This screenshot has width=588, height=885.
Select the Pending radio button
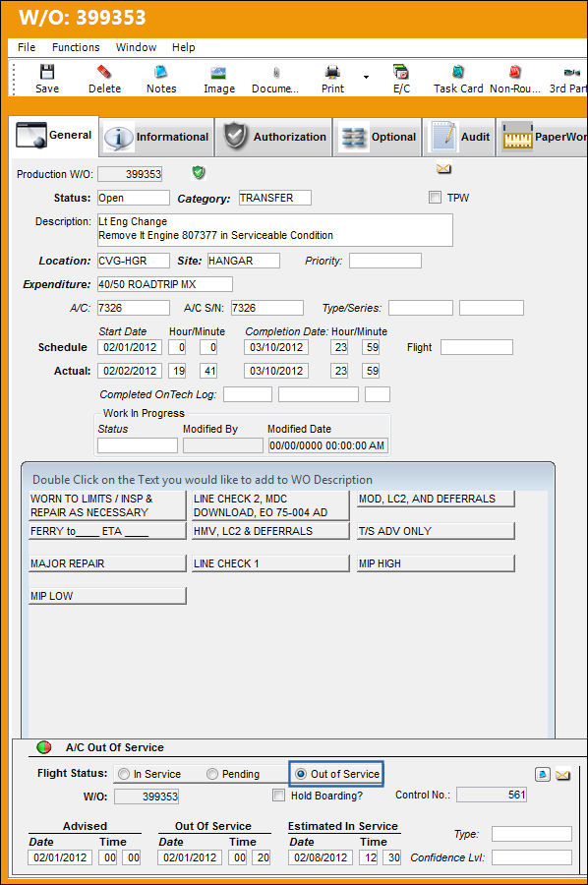(212, 774)
